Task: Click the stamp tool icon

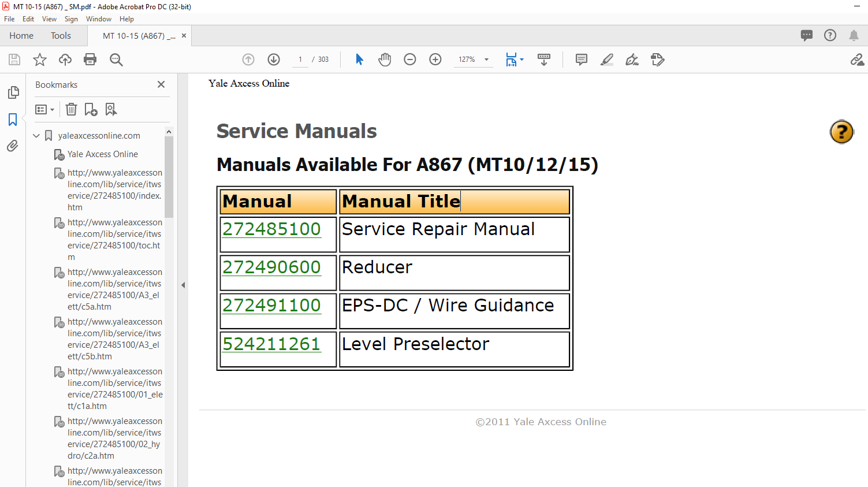Action: tap(658, 60)
